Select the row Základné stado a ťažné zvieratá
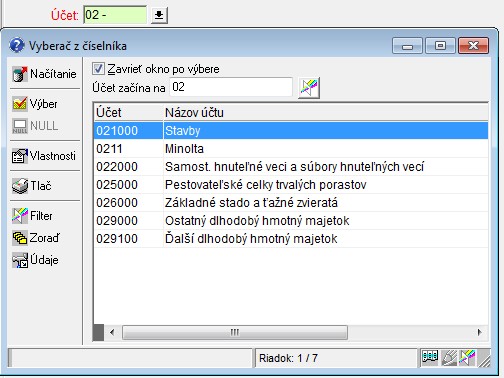Viewport: 504px width, 378px height. click(291, 203)
